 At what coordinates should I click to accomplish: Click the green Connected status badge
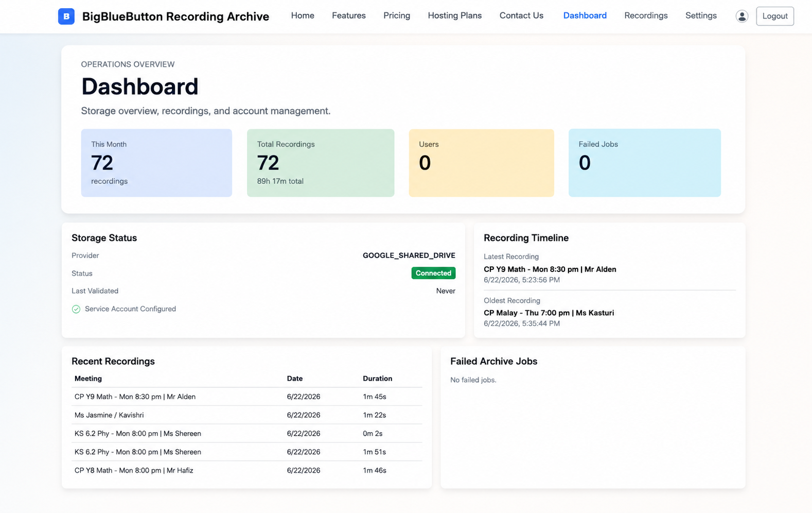433,273
